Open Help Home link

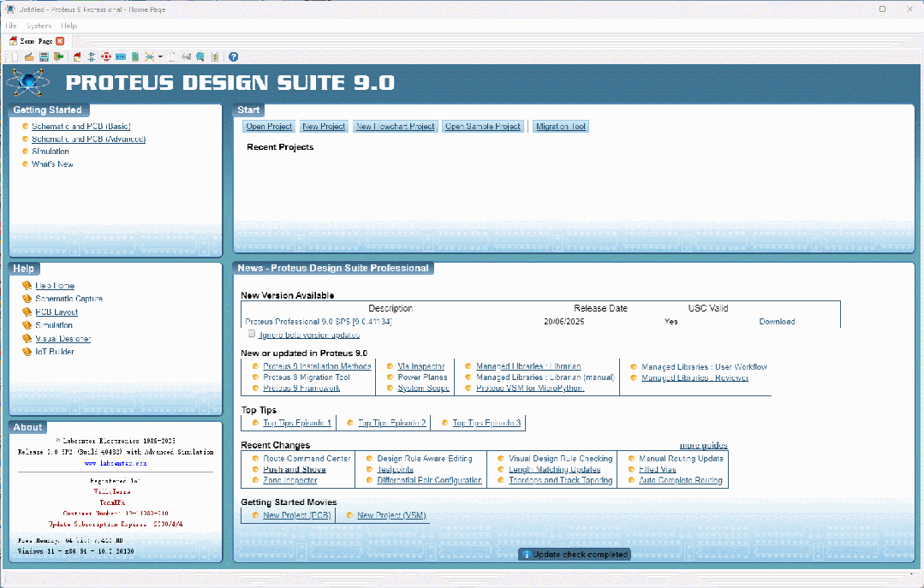tap(55, 286)
